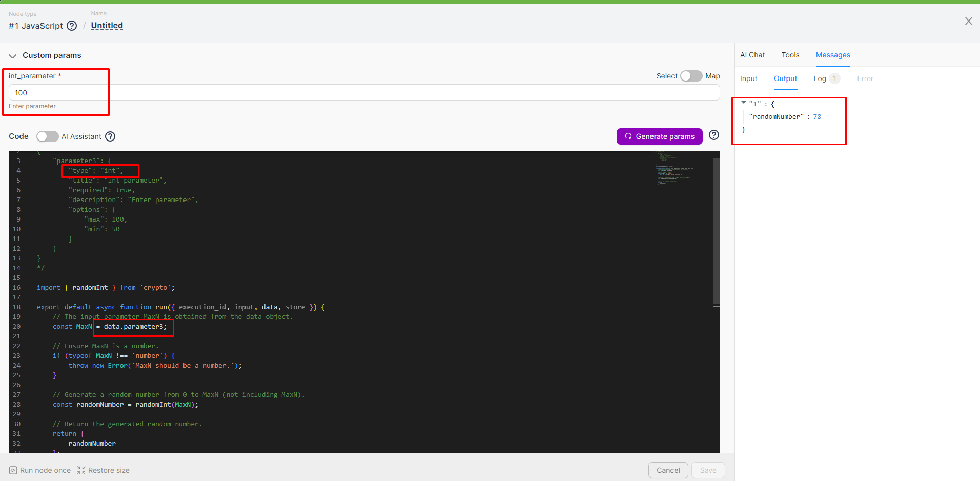Viewport: 980px width, 481px height.
Task: Switch to the Tools tab
Action: pyautogui.click(x=790, y=55)
